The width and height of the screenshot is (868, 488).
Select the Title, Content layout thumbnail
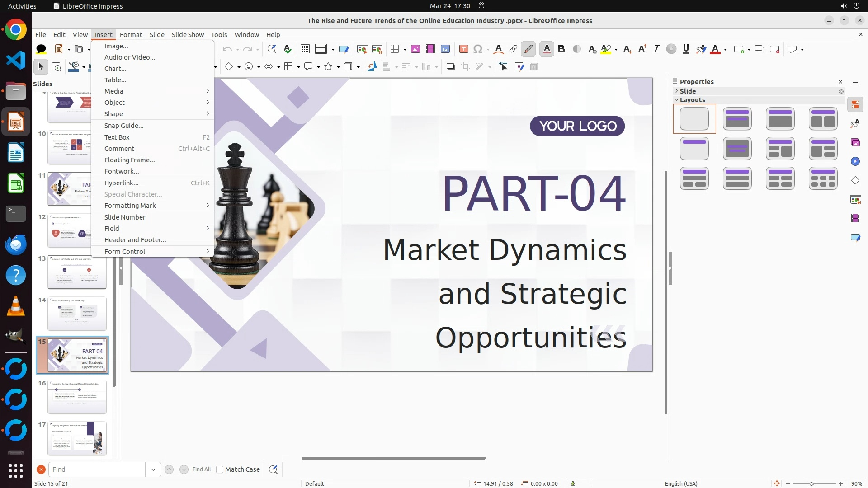click(780, 119)
